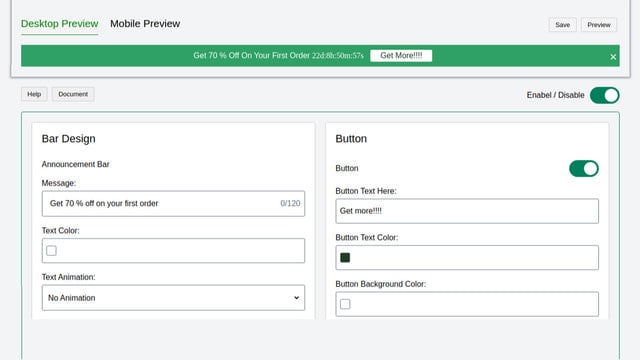Image resolution: width=640 pixels, height=360 pixels.
Task: Choose the Button Background Color swatch
Action: click(x=345, y=304)
